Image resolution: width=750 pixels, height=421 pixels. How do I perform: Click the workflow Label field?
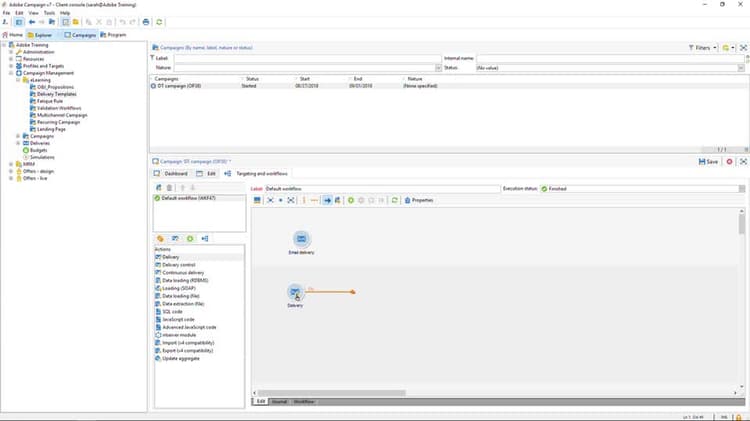click(382, 189)
